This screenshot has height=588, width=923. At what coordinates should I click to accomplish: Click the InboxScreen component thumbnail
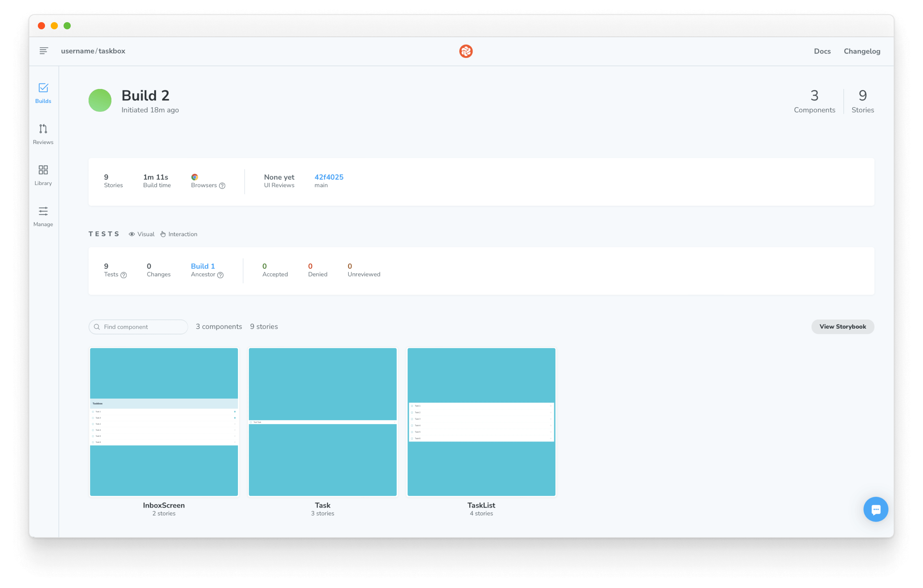point(164,422)
